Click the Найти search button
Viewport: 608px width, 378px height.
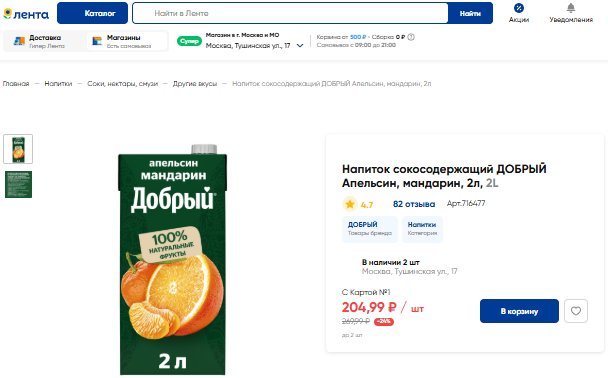[470, 13]
